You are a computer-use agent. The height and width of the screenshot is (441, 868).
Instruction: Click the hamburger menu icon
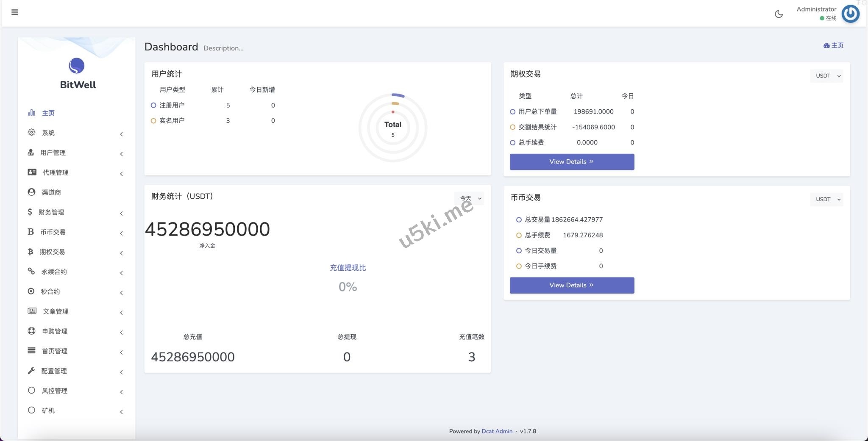(x=15, y=12)
